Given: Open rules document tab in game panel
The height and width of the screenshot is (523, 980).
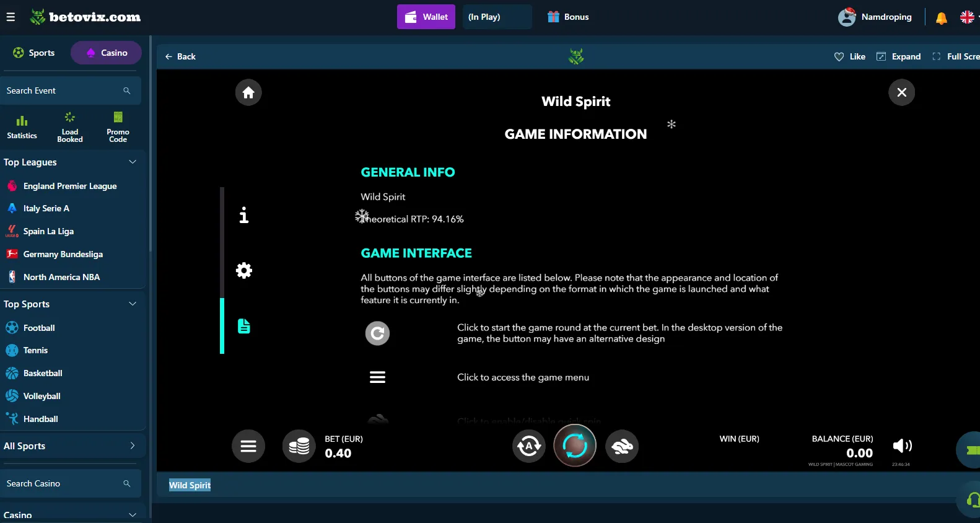Looking at the screenshot, I should (244, 326).
